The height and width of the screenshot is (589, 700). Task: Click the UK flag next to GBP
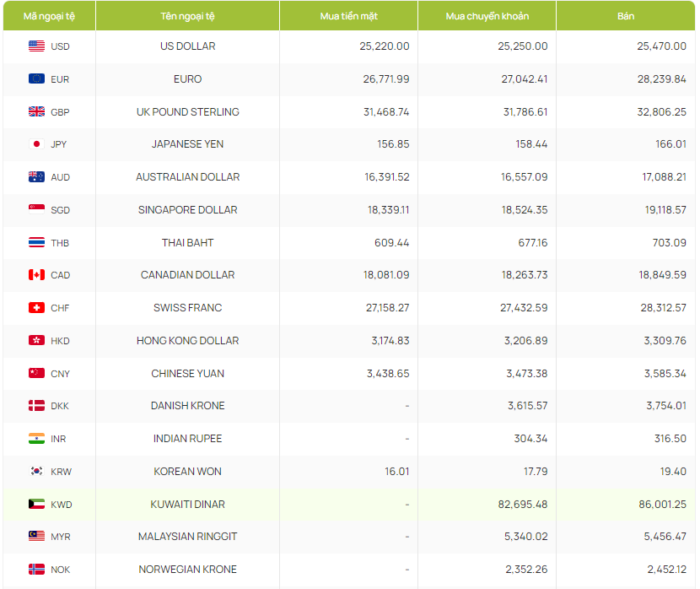coord(36,111)
